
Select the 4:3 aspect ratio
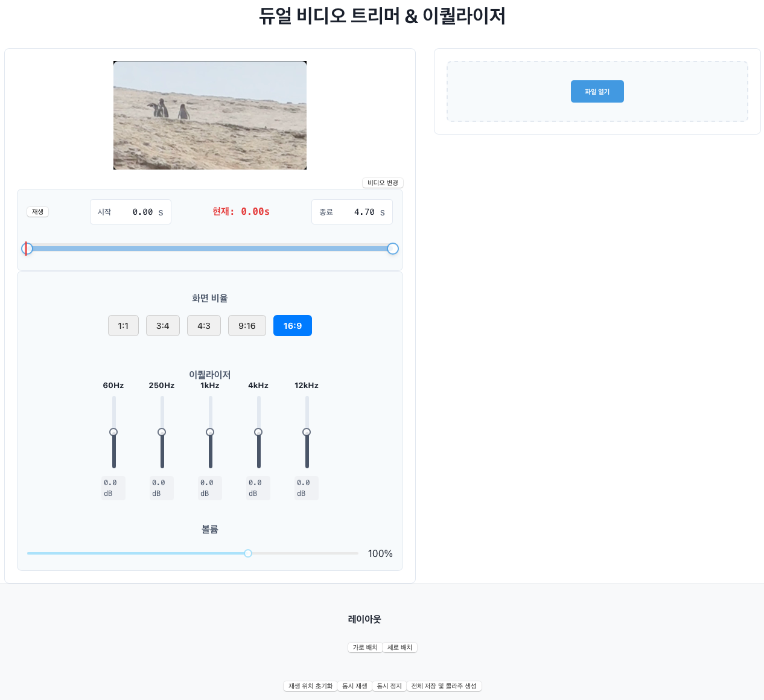coord(203,325)
